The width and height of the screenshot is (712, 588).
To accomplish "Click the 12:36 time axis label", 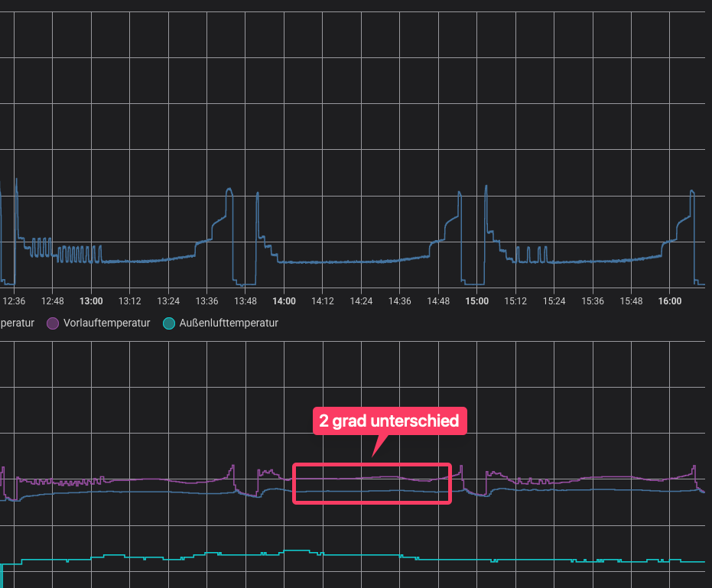I will click(14, 301).
